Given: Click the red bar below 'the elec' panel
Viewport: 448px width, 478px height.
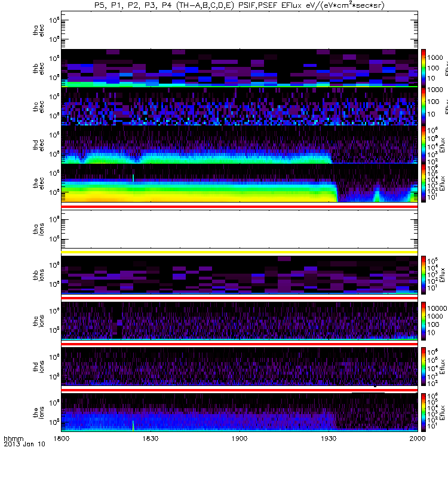Looking at the screenshot, I should tap(240, 207).
